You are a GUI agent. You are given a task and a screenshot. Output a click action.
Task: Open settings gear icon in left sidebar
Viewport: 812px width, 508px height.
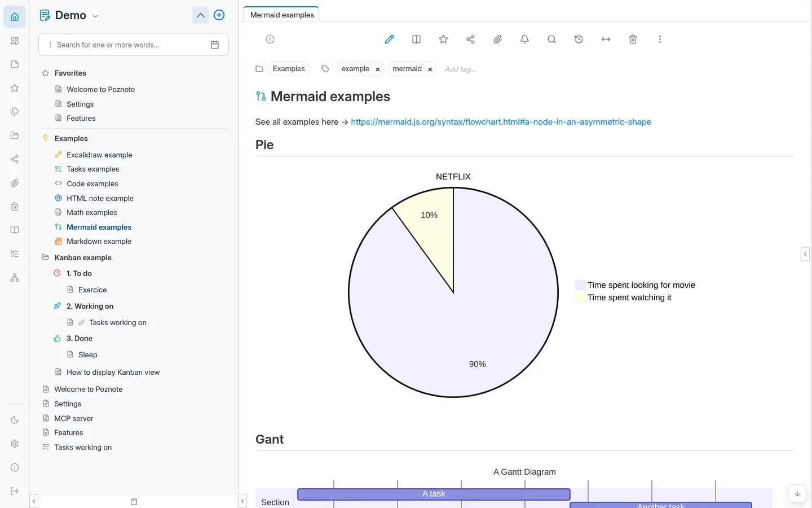point(15,444)
